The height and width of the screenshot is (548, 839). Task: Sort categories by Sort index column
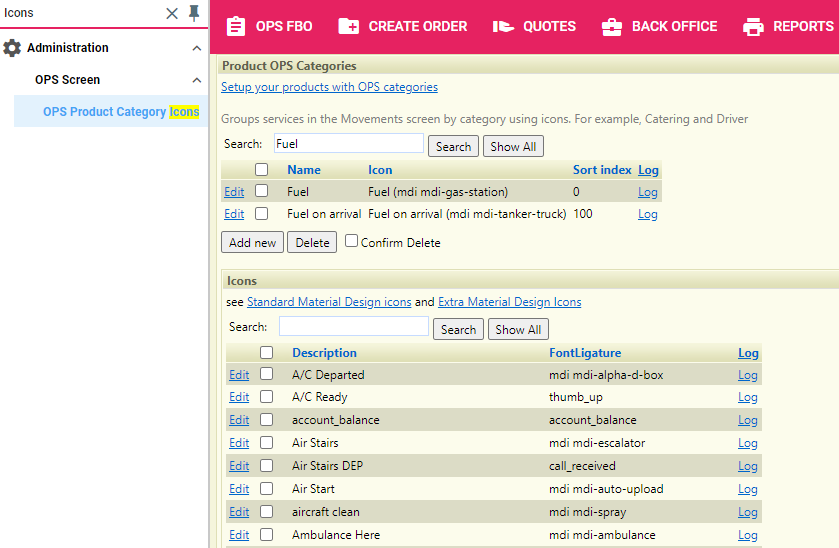[602, 170]
